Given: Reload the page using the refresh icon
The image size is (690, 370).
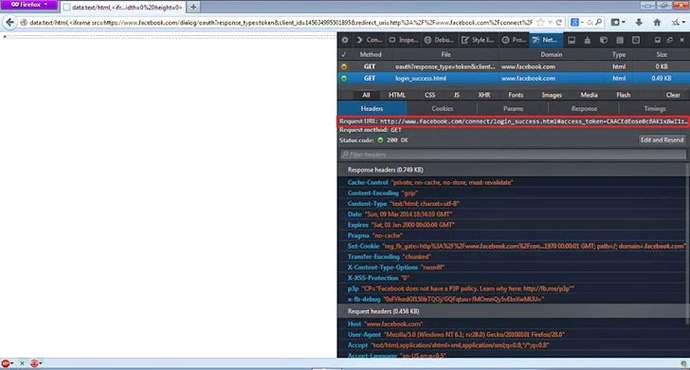Looking at the screenshot, I should pyautogui.click(x=559, y=22).
